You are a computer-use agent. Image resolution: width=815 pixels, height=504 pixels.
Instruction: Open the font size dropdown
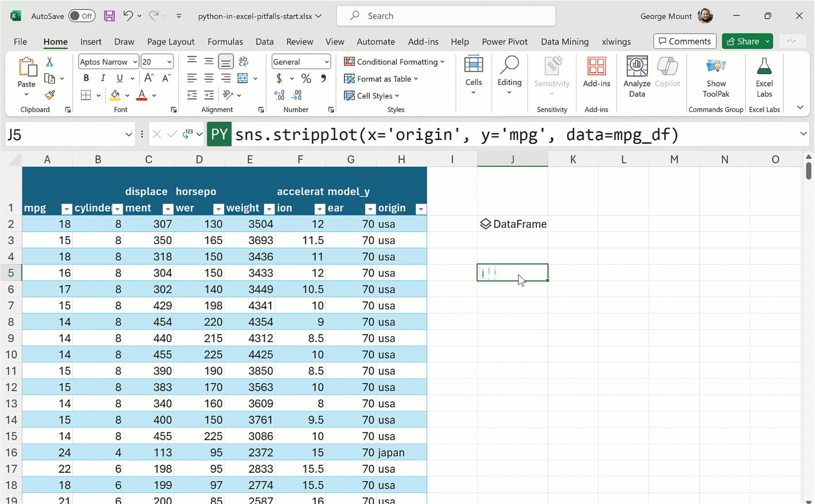point(169,62)
